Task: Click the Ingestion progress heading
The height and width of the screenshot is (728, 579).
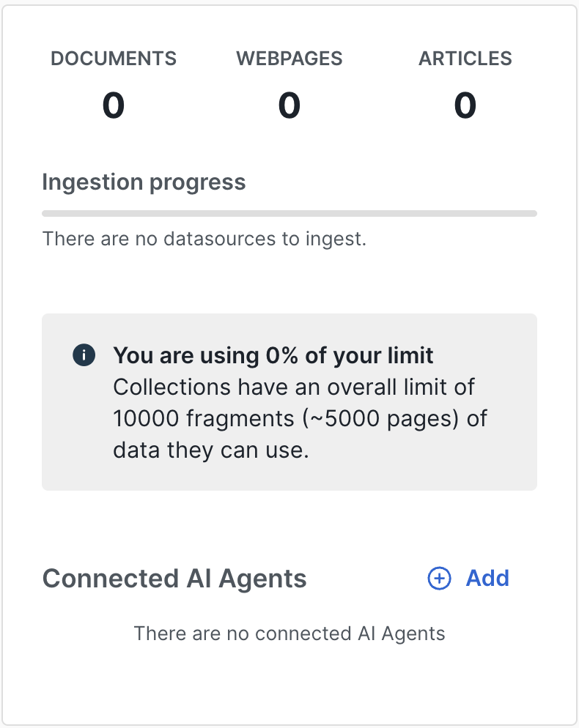Action: pyautogui.click(x=144, y=182)
